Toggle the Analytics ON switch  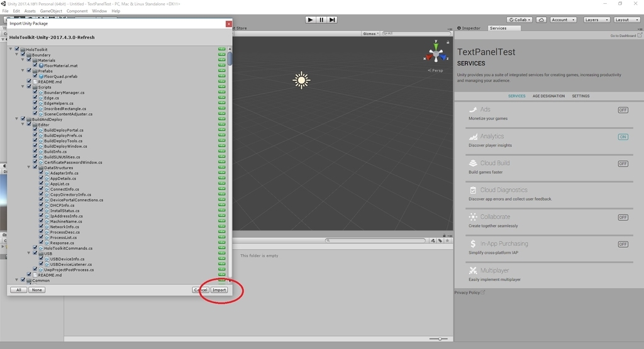click(623, 136)
